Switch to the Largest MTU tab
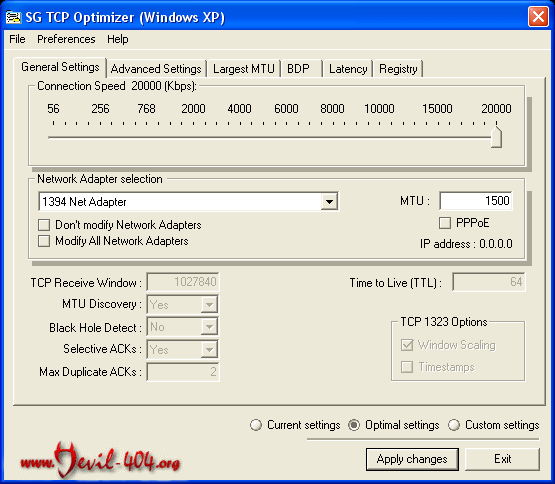The image size is (555, 484). point(244,69)
